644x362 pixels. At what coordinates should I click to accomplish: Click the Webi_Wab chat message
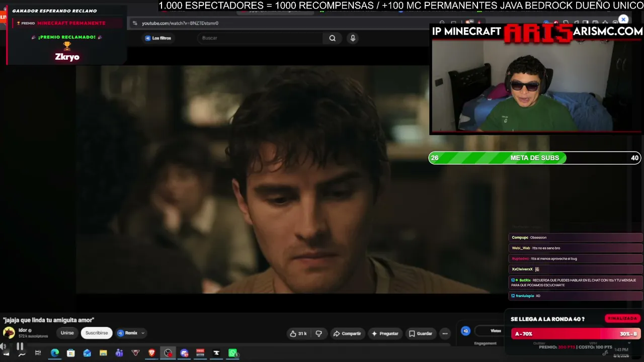pyautogui.click(x=576, y=248)
